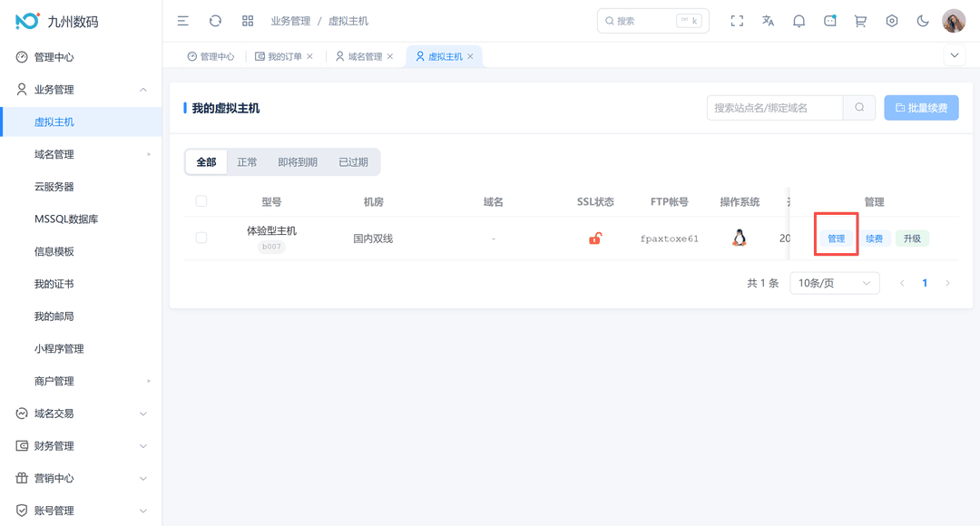The height and width of the screenshot is (526, 980).
Task: Open 信息模板 in the sidebar
Action: (82, 252)
